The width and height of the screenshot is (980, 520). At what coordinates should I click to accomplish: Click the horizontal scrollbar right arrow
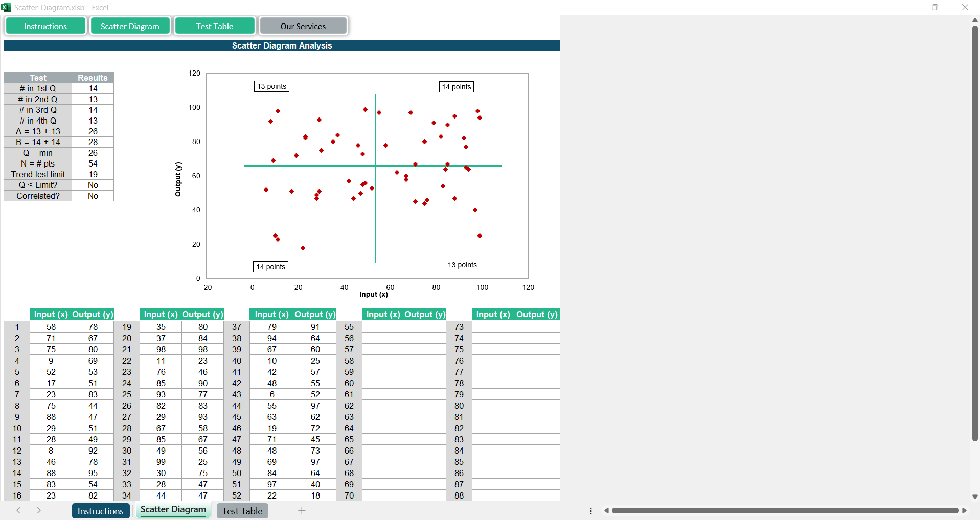[964, 510]
